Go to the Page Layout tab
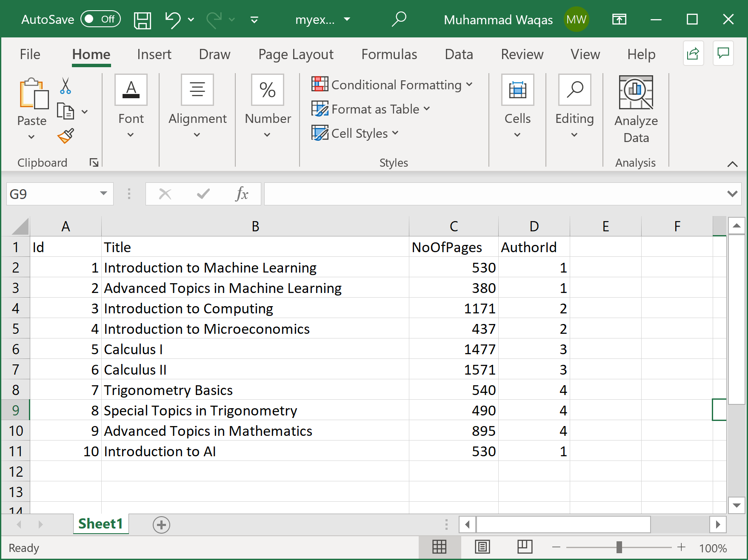 click(x=296, y=54)
